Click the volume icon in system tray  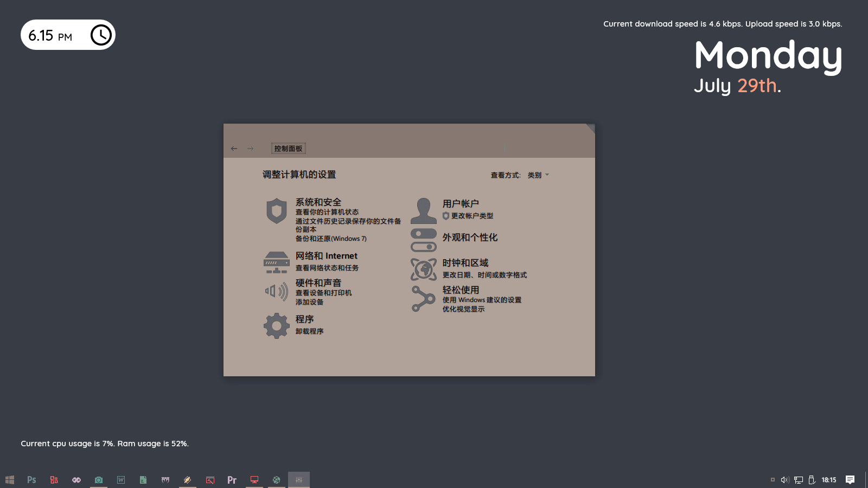(784, 480)
